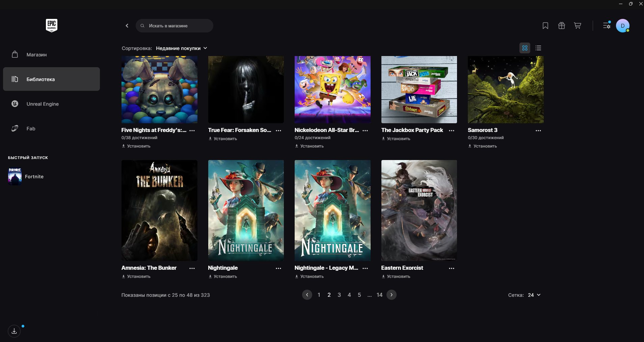644x342 pixels.
Task: Open options menu for Nightingale
Action: pyautogui.click(x=278, y=268)
